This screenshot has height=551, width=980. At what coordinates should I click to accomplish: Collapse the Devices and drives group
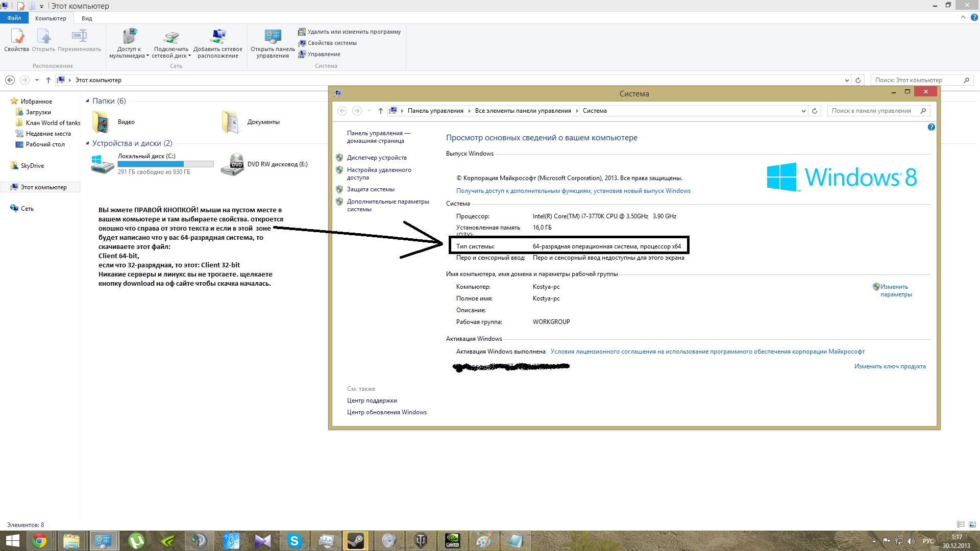(x=87, y=143)
